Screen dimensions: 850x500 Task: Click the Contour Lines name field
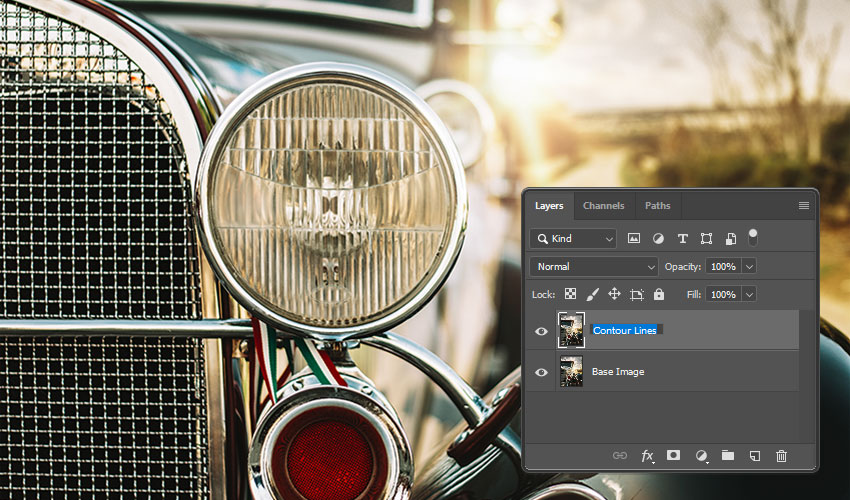pos(626,330)
